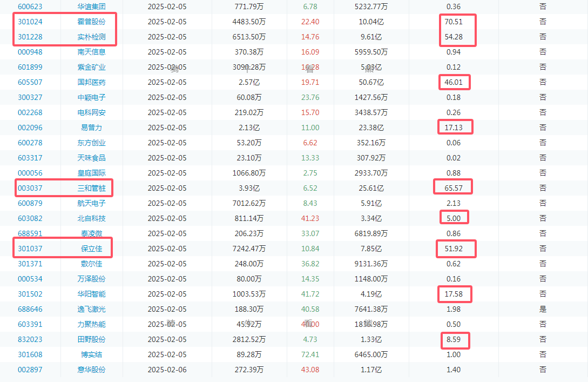Select the 2025-02-06 date in 意华股份 row
The width and height of the screenshot is (588, 382).
click(x=167, y=370)
